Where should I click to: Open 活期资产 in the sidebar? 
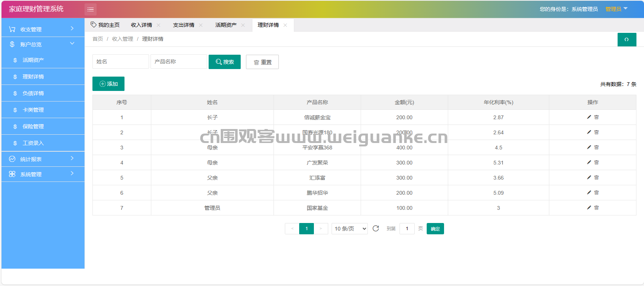coord(43,60)
